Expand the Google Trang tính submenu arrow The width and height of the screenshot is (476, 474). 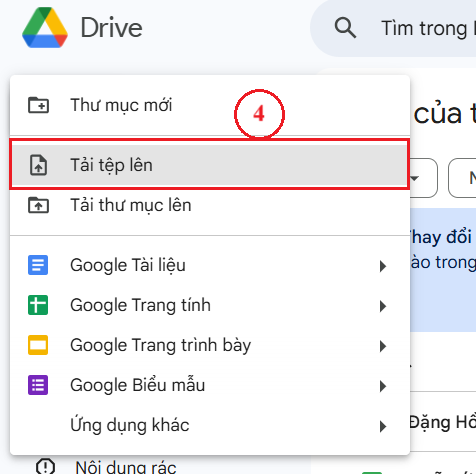point(383,306)
